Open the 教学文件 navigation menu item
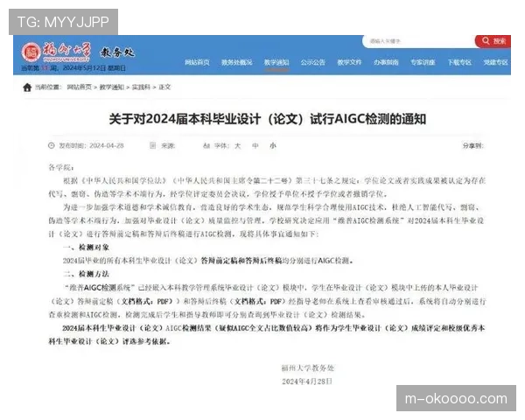The width and height of the screenshot is (525, 420). coord(349,62)
